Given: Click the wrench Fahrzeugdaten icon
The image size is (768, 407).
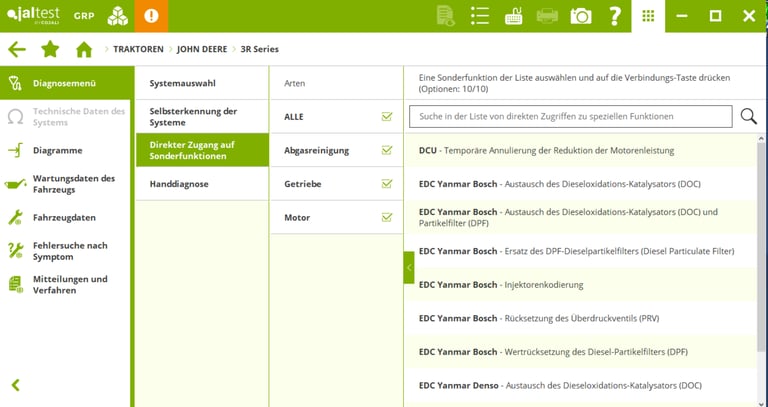Looking at the screenshot, I should [15, 217].
